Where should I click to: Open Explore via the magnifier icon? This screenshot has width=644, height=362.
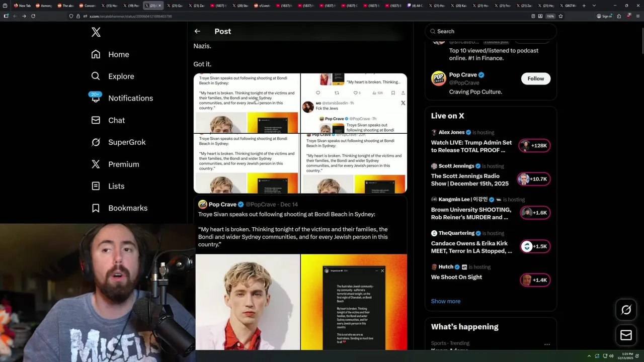pos(96,76)
